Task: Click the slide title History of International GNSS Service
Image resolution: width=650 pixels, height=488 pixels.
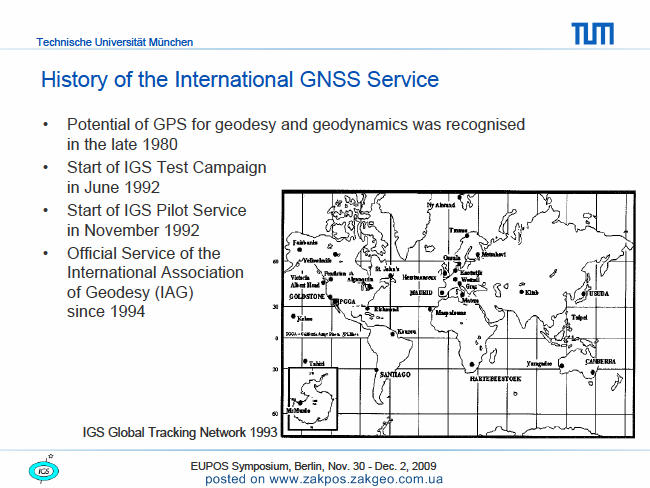Action: [240, 79]
